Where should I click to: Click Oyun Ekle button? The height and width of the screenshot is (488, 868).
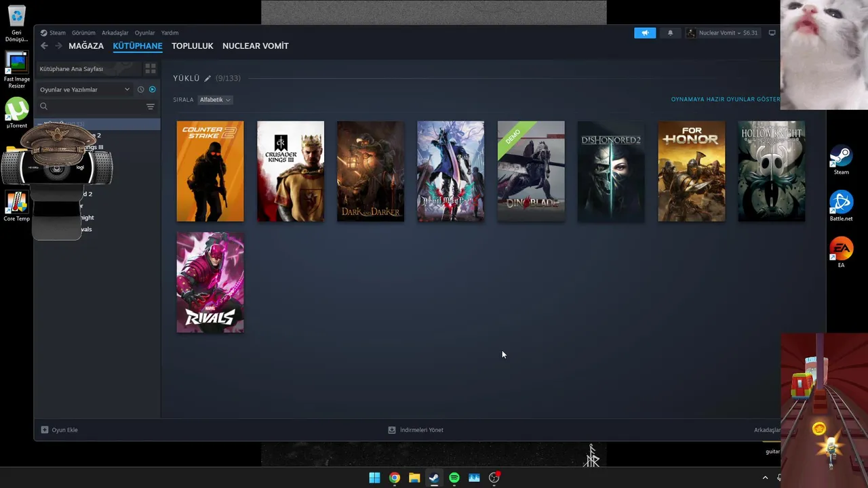coord(60,430)
